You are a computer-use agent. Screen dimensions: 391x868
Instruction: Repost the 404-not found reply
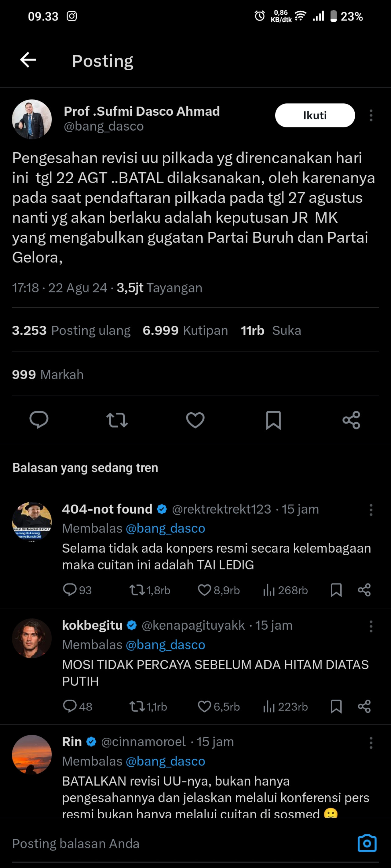137,590
